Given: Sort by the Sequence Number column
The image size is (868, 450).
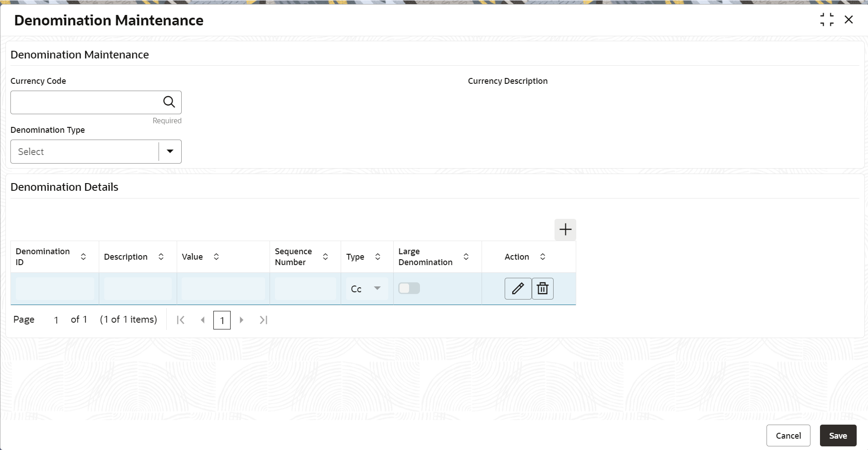Looking at the screenshot, I should point(325,256).
